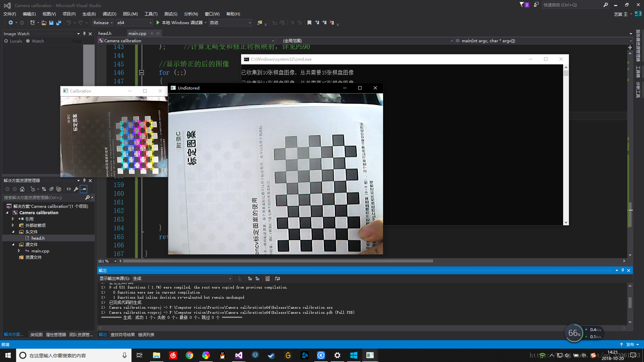This screenshot has width=644, height=362.
Task: Click the clear all icon in Output panel
Action: click(x=267, y=279)
